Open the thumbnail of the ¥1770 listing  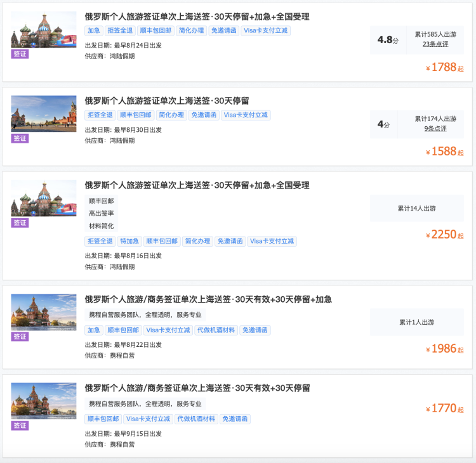tap(43, 401)
